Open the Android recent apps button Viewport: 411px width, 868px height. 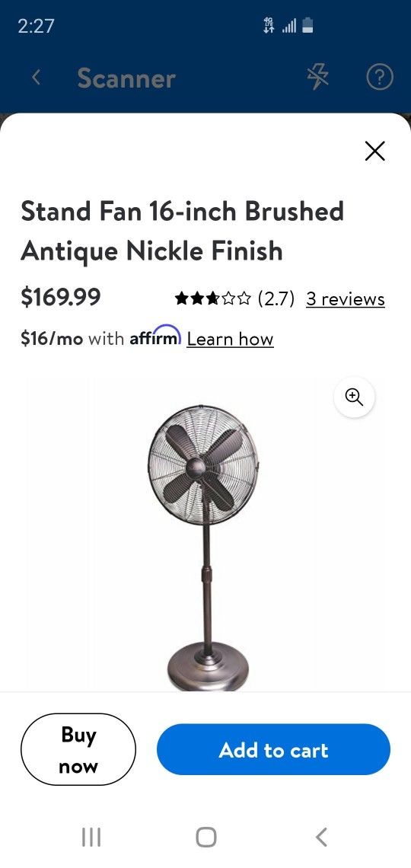point(91,837)
